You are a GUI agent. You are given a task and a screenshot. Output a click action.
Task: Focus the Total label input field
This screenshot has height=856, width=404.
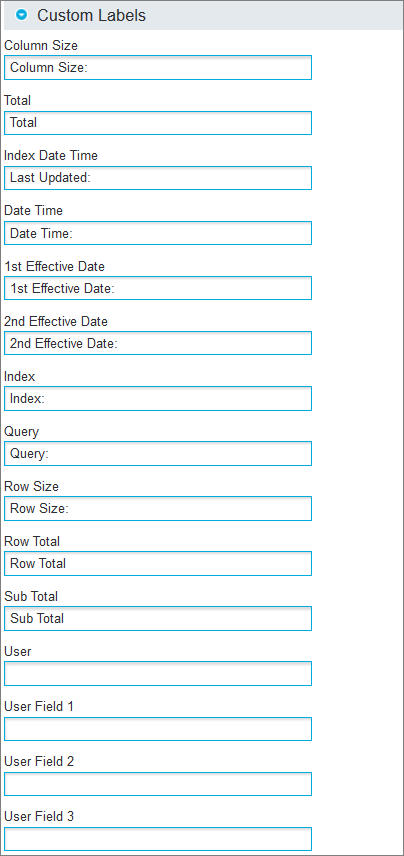[158, 123]
